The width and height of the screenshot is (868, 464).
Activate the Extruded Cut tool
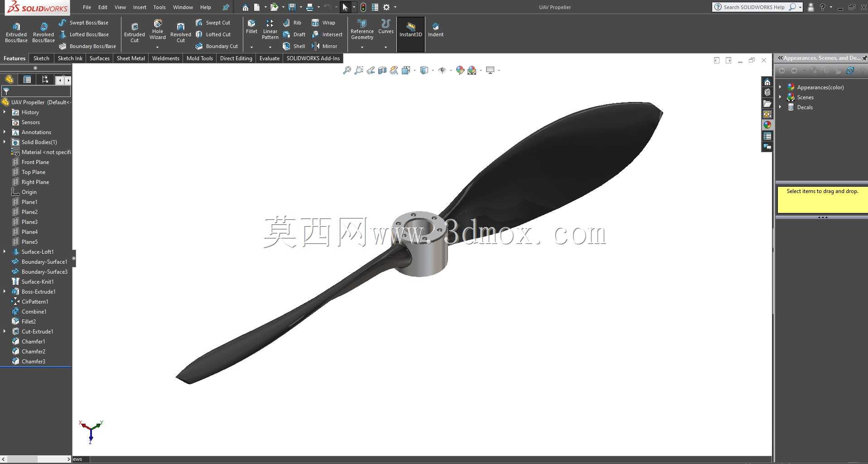pyautogui.click(x=135, y=32)
